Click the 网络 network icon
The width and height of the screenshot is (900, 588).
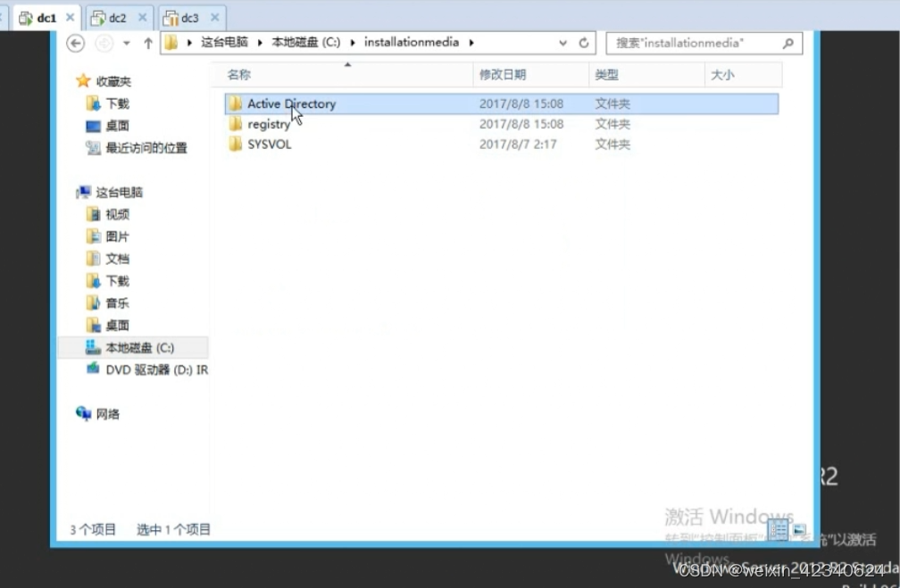pos(84,414)
